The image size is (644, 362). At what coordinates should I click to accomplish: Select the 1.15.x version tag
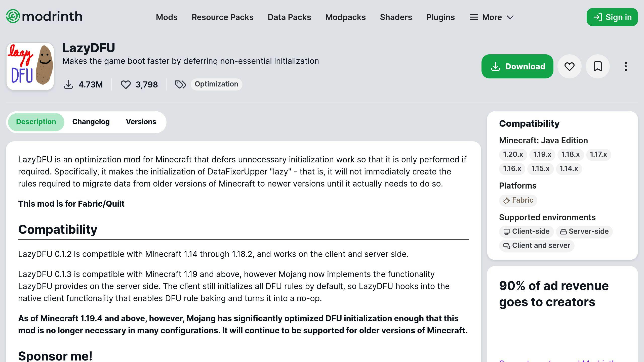tap(540, 168)
